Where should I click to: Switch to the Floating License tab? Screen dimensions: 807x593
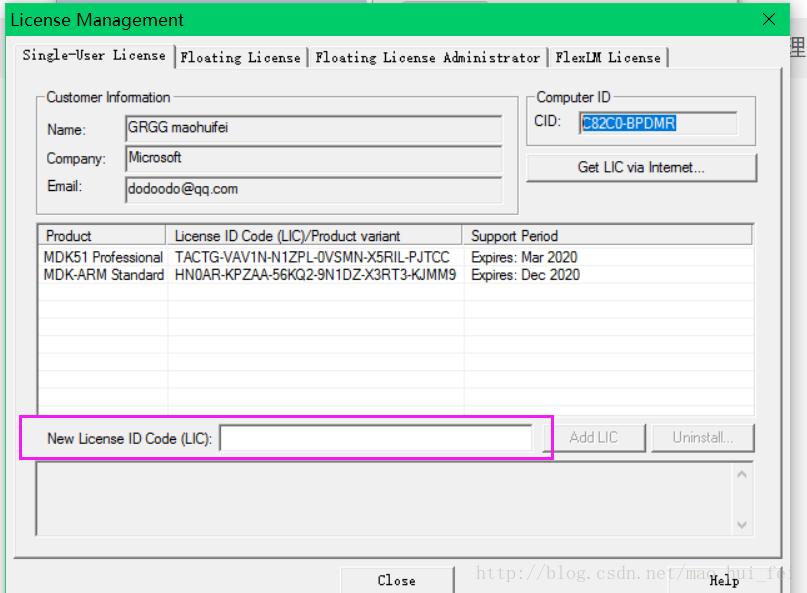pyautogui.click(x=241, y=57)
